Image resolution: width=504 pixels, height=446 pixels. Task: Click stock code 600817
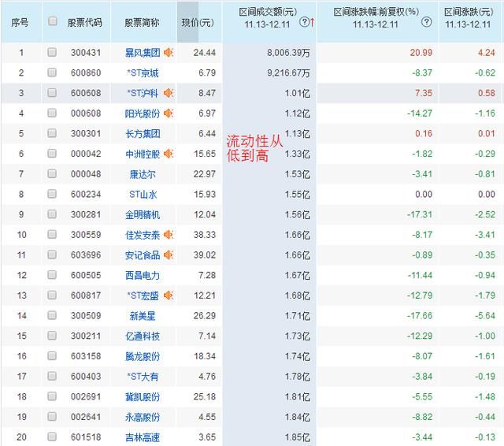[x=86, y=295]
